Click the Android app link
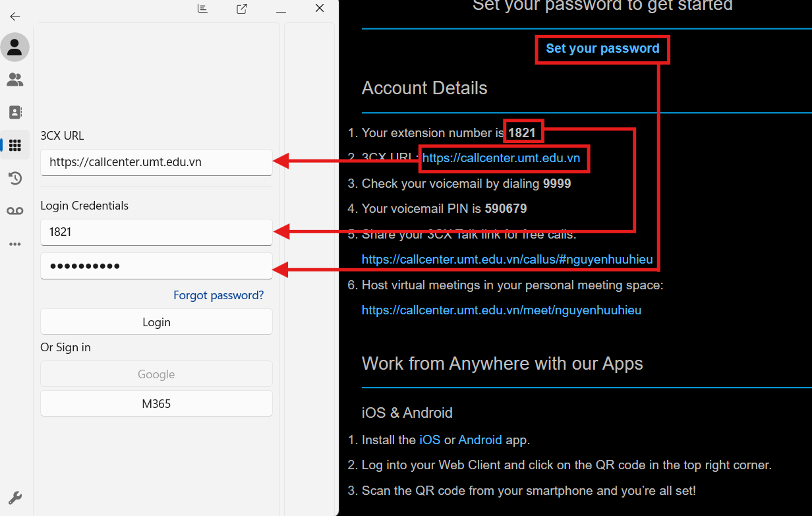The width and height of the screenshot is (812, 516). 480,440
